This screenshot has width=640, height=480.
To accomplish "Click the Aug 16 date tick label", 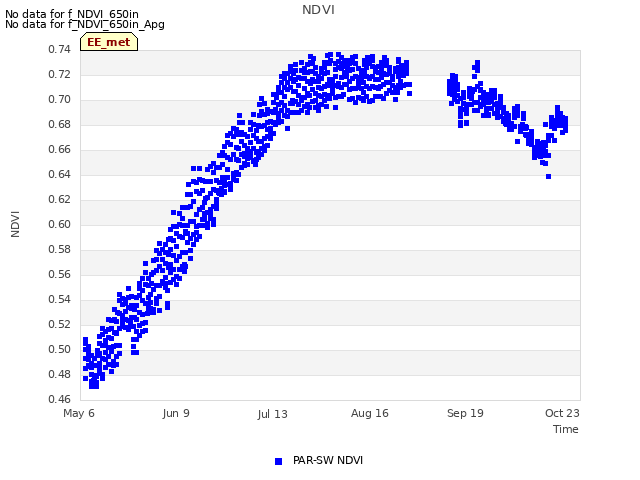I will click(x=370, y=413).
